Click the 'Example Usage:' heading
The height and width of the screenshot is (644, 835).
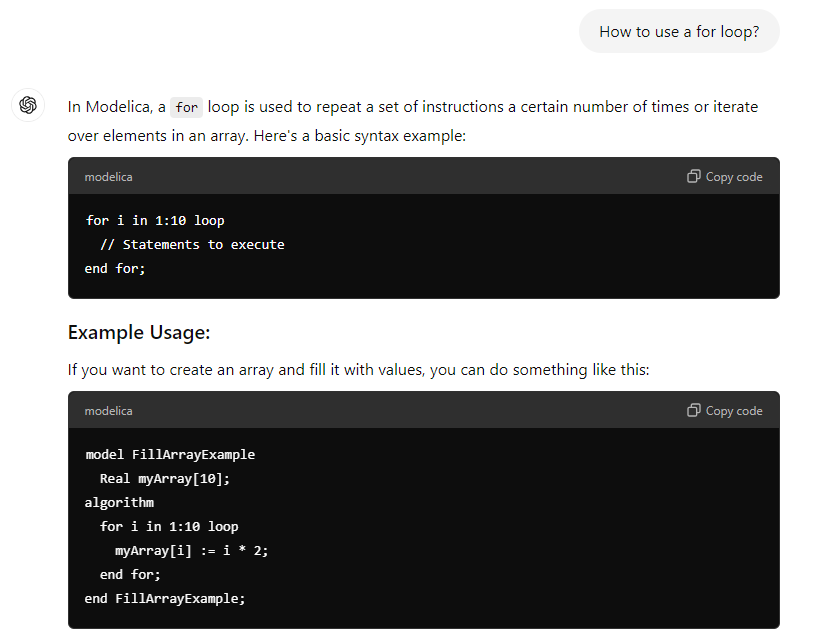[139, 332]
